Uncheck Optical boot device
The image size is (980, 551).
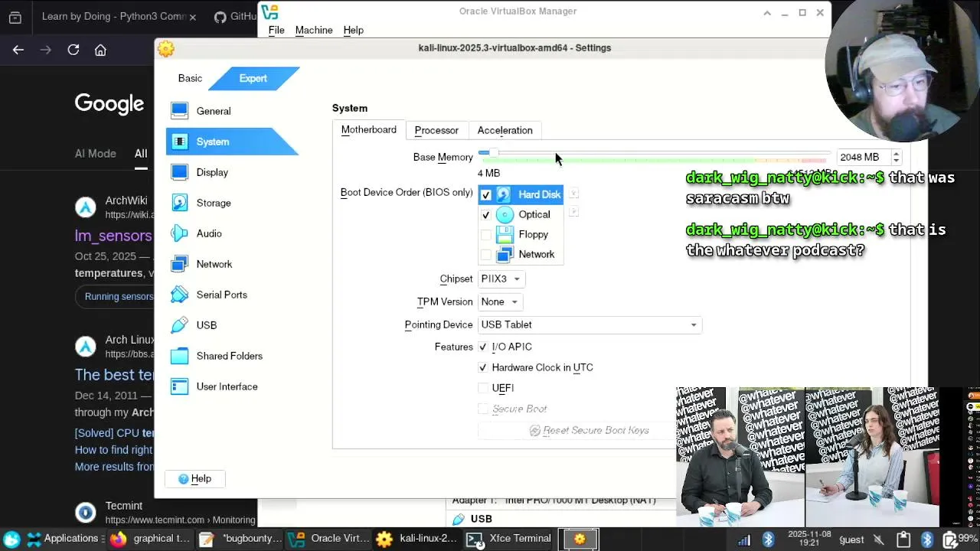coord(485,215)
